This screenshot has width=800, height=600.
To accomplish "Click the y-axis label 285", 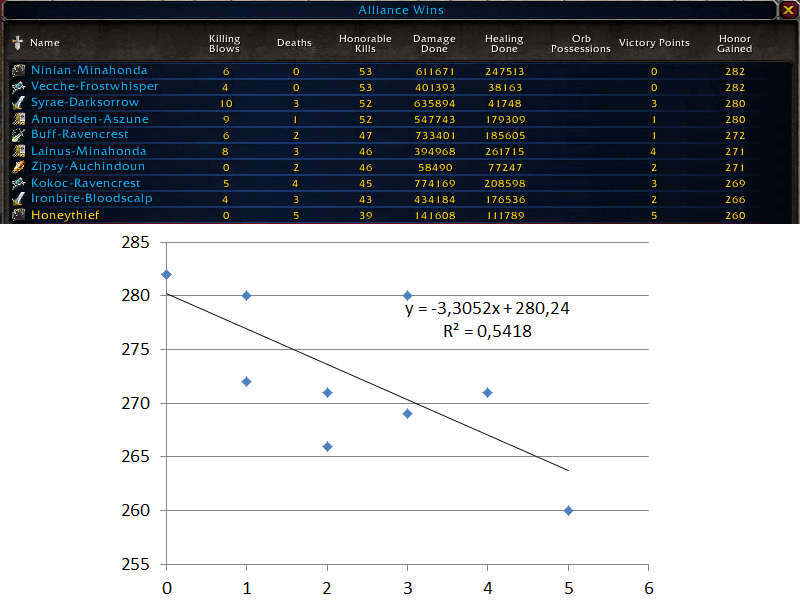I will 135,242.
